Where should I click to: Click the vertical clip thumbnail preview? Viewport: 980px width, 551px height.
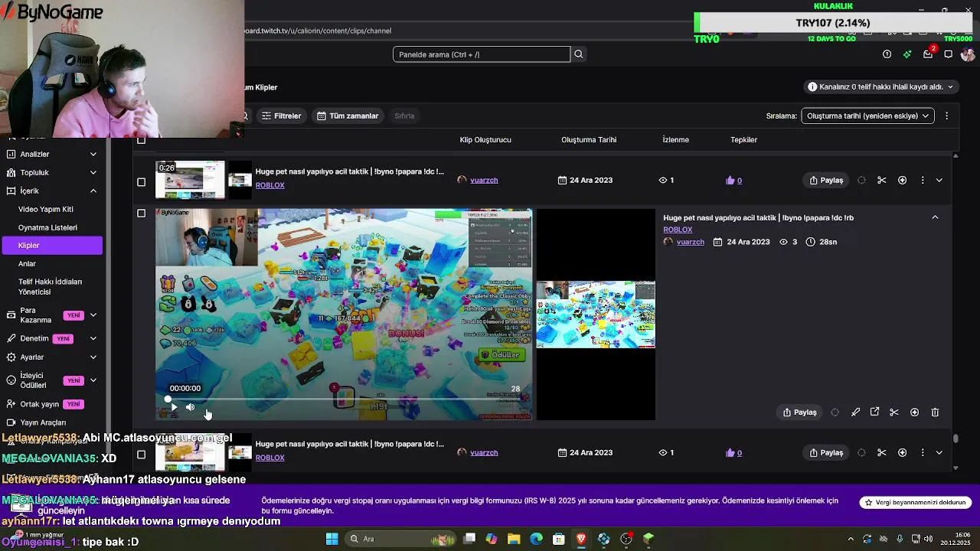pos(596,315)
